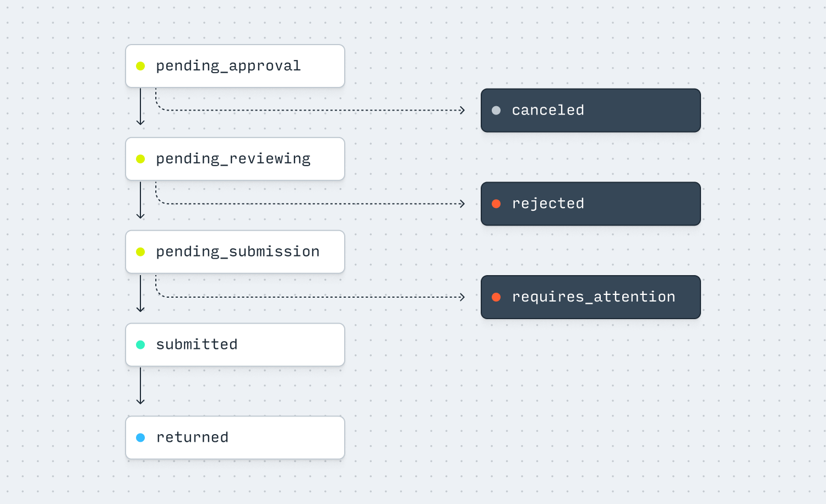Viewport: 826px width, 504px height.
Task: Click the dashed arrowhead pointing to requires_attention
Action: click(462, 297)
